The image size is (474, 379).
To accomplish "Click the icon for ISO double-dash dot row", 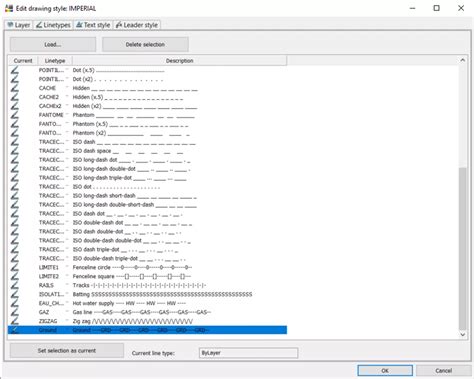I will point(14,223).
